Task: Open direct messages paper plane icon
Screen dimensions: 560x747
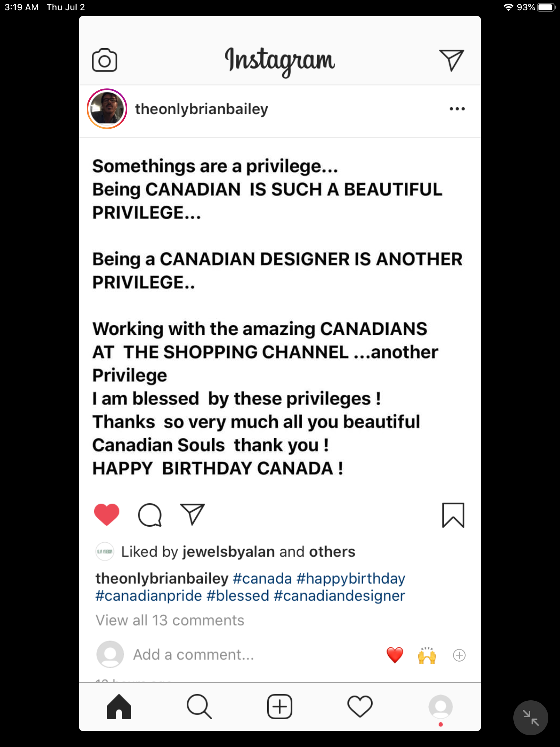Action: [x=451, y=60]
